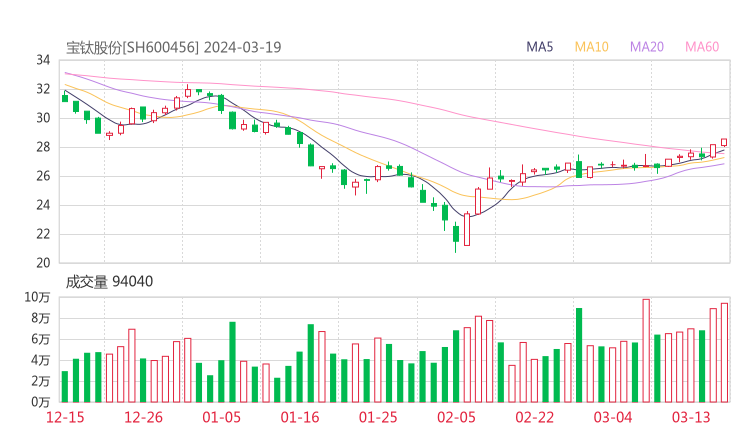740x440 pixels.
Task: Click the 01-16 date axis label
Action: [x=300, y=417]
